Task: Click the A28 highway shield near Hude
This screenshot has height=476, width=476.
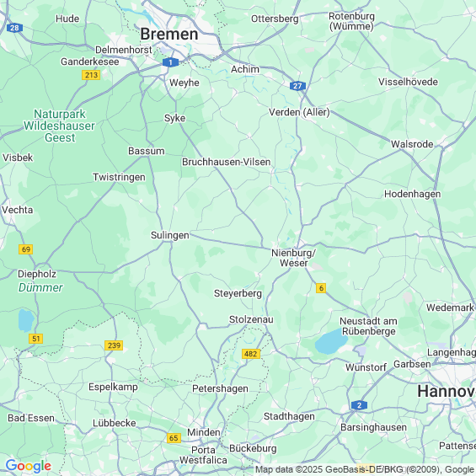Action: (x=14, y=29)
